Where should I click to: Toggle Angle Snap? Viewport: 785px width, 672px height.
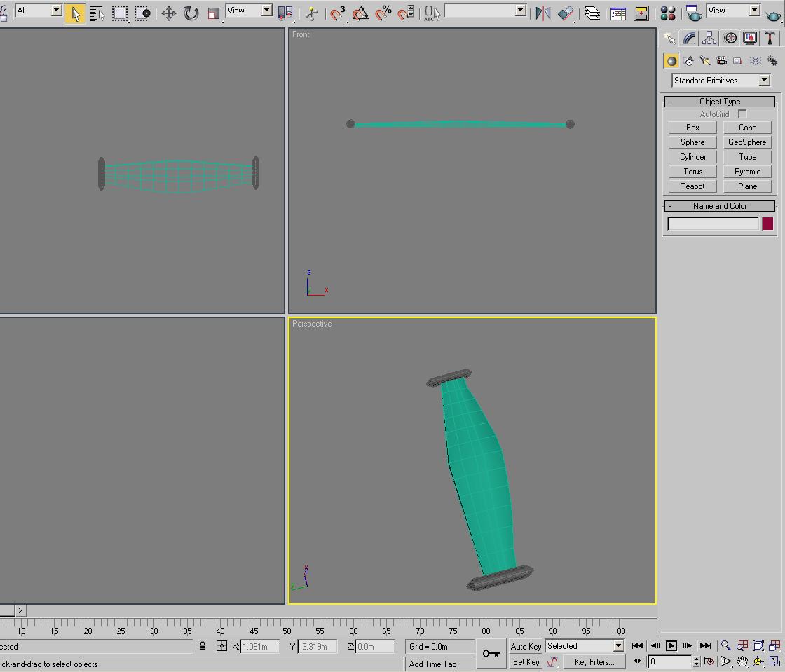360,13
